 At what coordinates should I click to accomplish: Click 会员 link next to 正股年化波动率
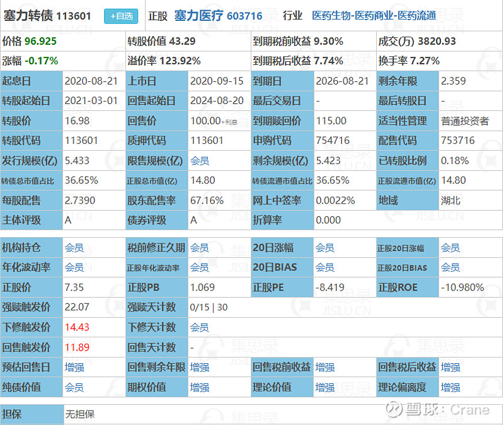coord(200,267)
